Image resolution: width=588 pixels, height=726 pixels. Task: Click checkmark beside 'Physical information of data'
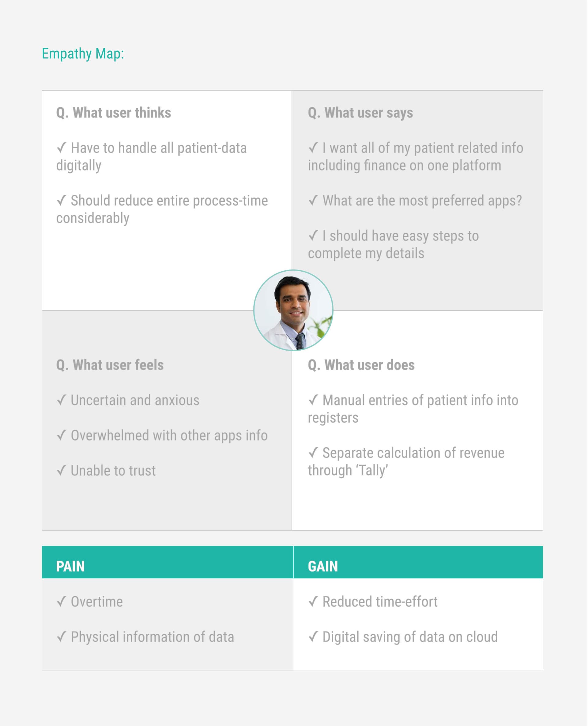point(61,637)
